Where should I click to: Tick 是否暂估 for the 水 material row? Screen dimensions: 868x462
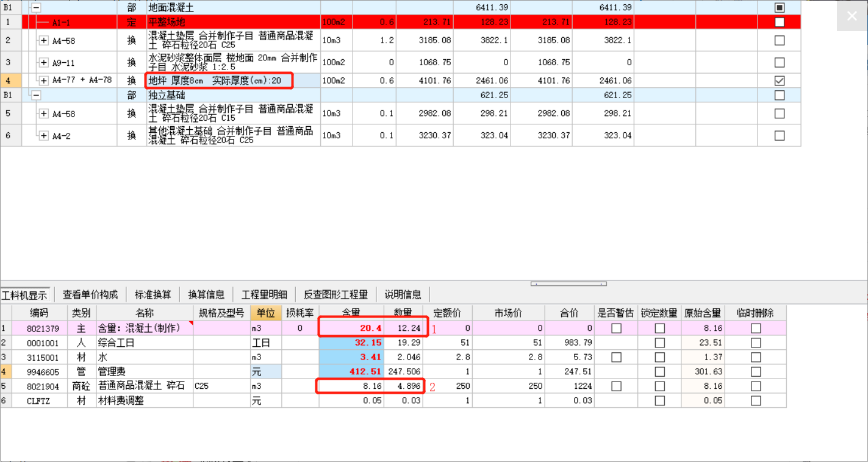click(616, 357)
